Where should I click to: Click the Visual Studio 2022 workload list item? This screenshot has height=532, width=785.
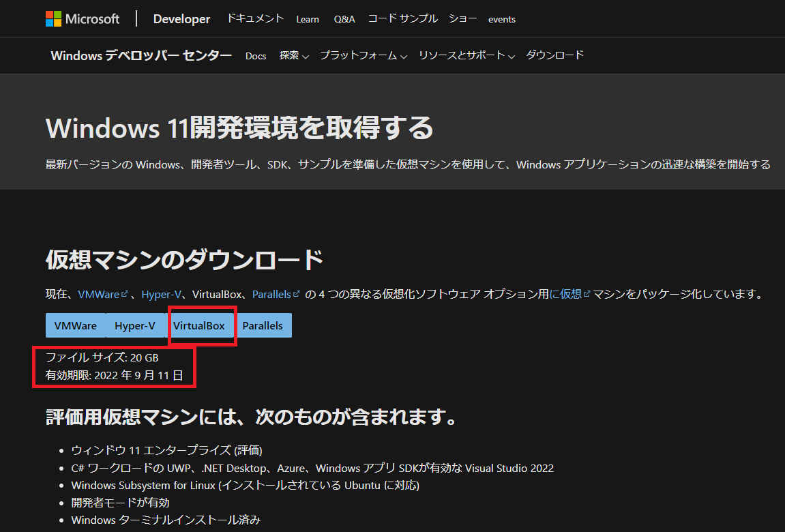click(312, 468)
